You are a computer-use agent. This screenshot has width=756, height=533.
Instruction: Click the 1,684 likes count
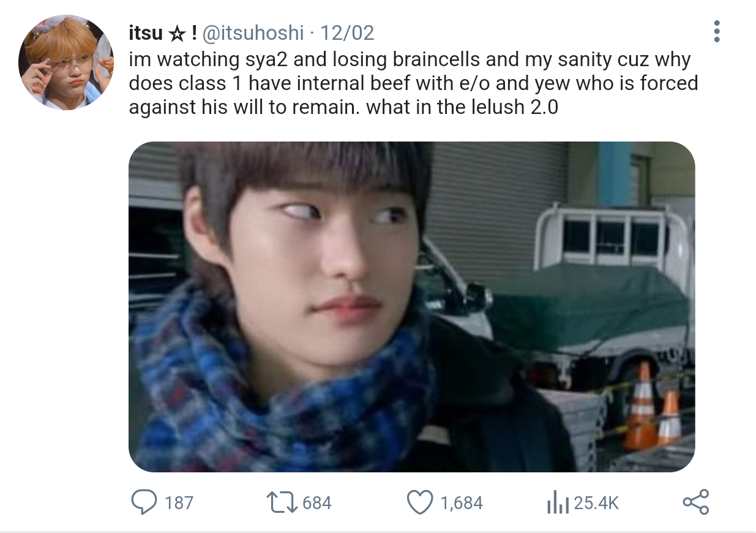[462, 503]
